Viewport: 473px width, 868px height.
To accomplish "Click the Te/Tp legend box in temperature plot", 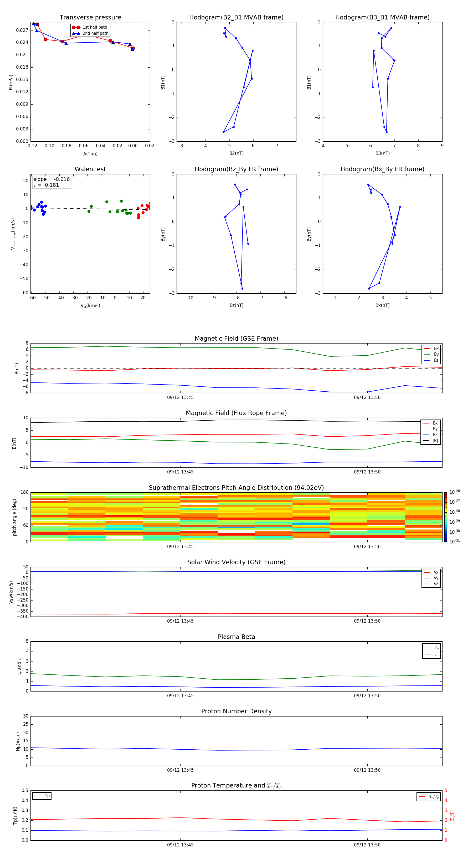I will coord(429,796).
